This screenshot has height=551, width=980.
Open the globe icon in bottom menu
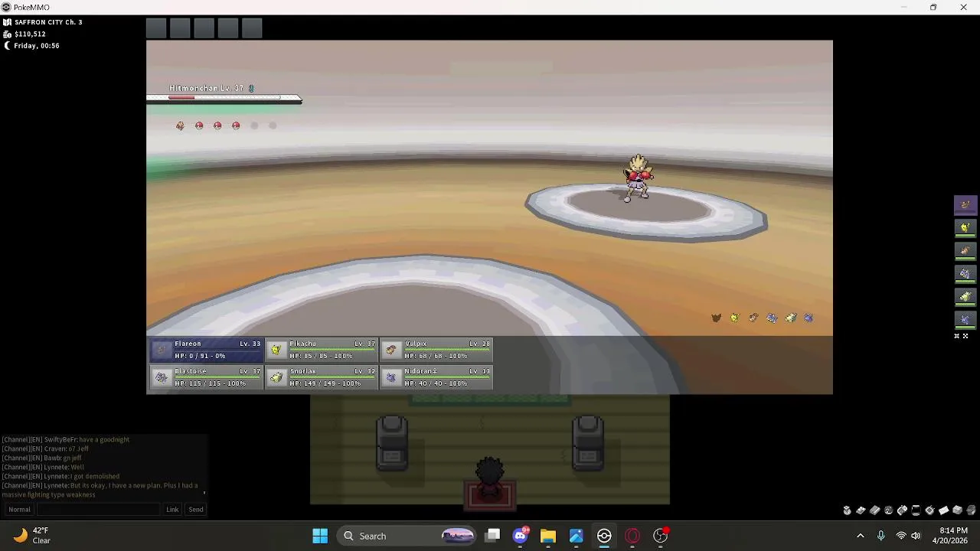point(889,510)
